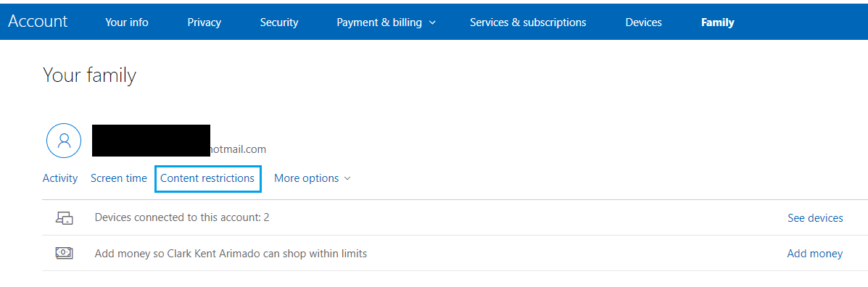Open Content restrictions

pos(207,178)
